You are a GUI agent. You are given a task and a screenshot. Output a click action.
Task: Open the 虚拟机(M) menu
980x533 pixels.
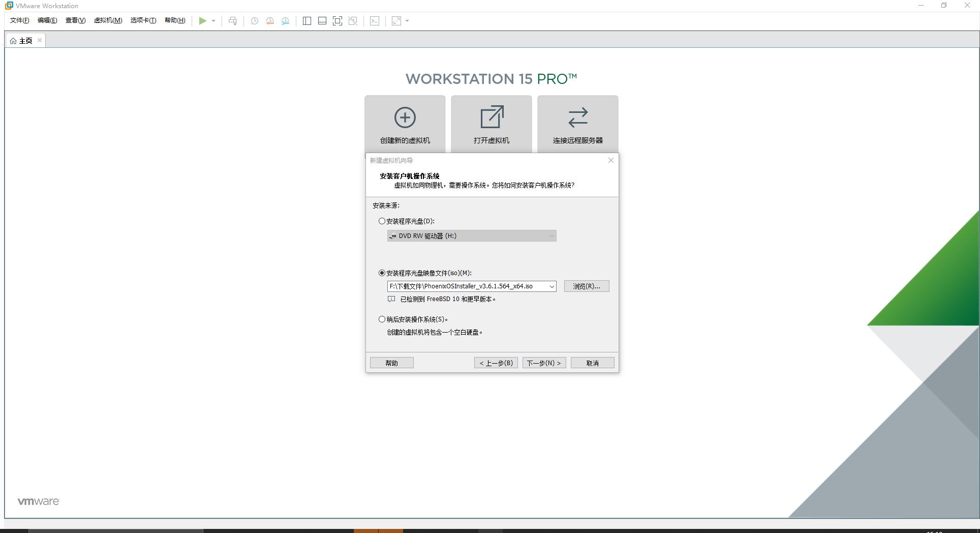108,21
